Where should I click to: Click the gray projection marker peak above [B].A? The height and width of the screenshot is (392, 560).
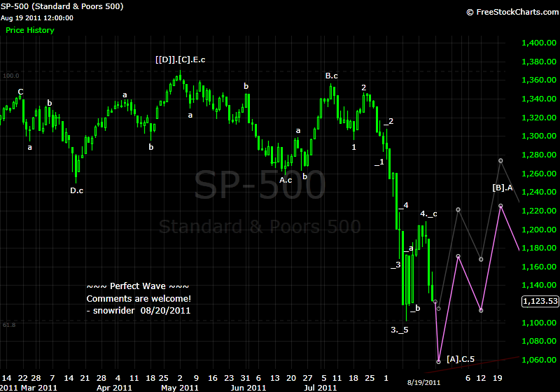point(500,161)
